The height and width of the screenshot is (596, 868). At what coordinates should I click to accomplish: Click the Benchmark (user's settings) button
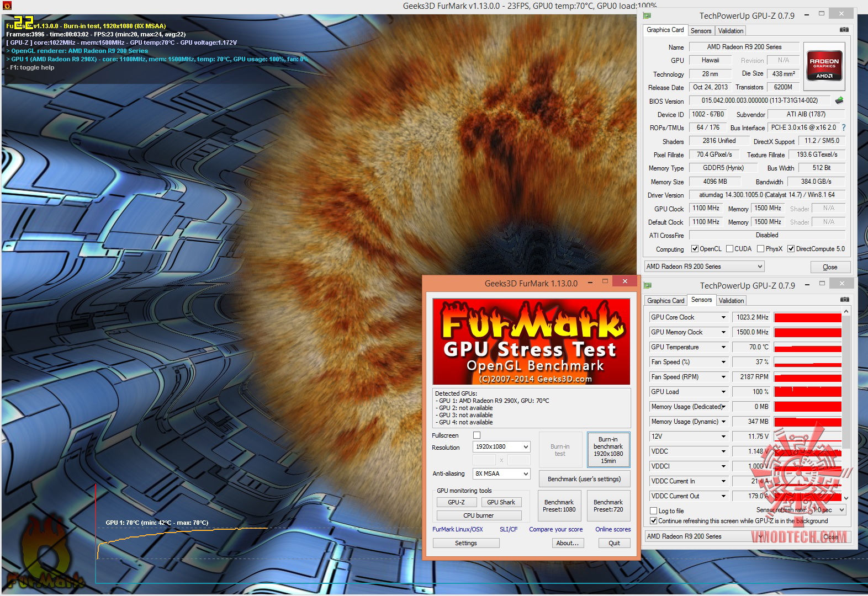click(584, 479)
